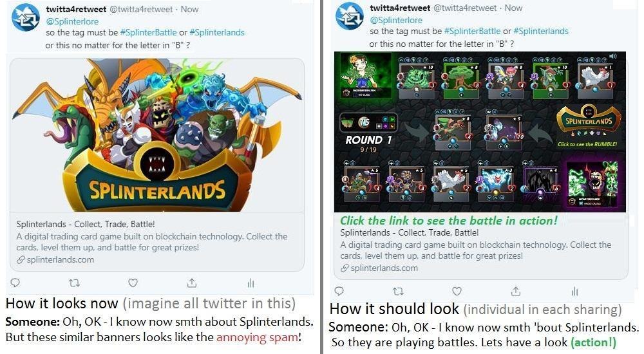Screen dimensions: 644x354
Task: Open twitta4retweet profile name in right tweet
Action: [400, 8]
